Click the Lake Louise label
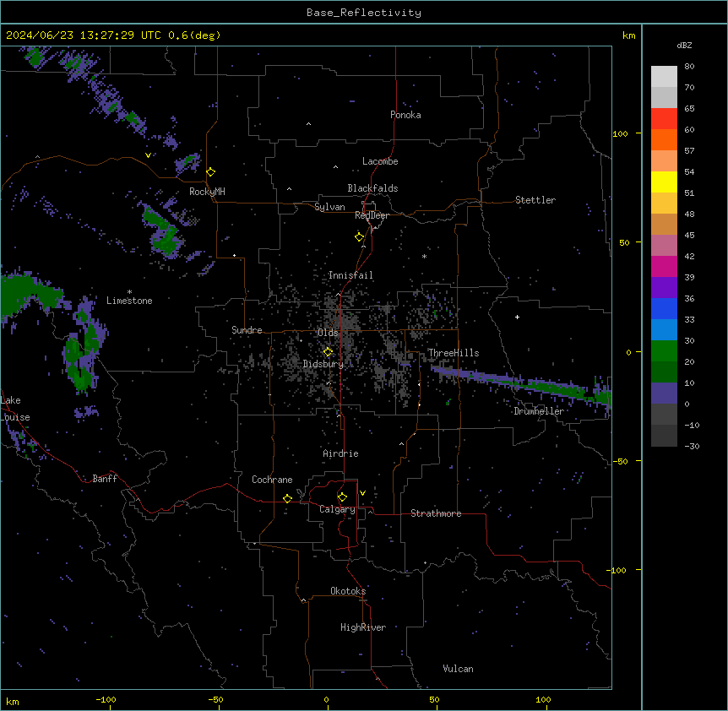Screen dimensions: 728x711 (x=15, y=409)
